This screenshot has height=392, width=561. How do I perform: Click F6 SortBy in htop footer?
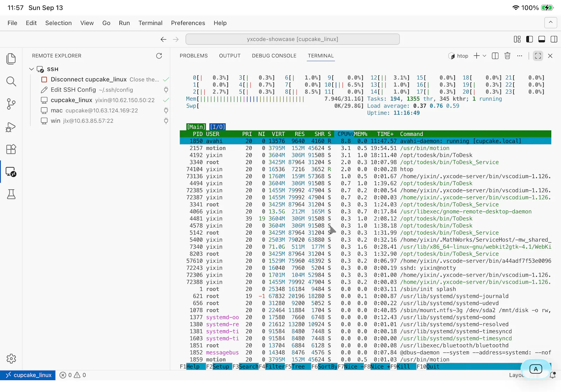tap(325, 366)
